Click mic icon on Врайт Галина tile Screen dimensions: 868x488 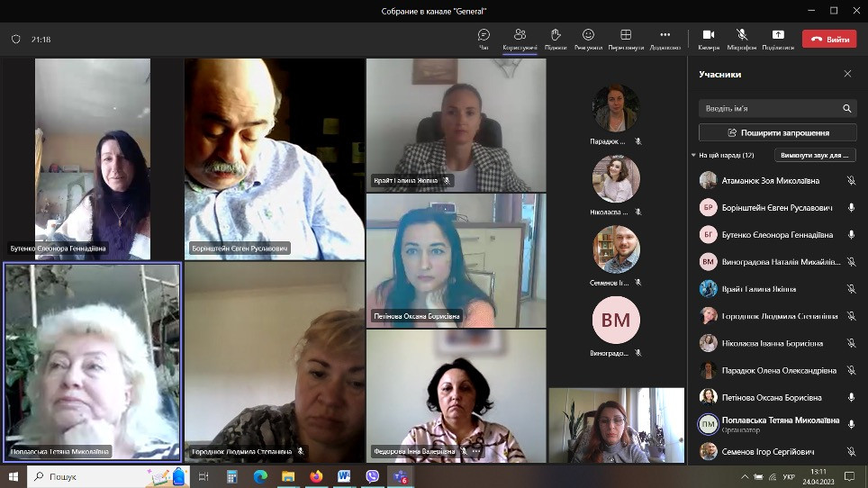pos(447,180)
